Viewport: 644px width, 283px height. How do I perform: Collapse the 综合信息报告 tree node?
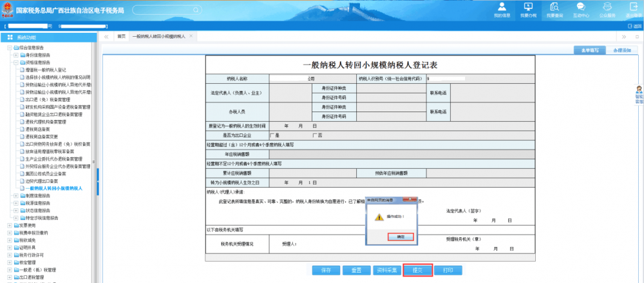9,48
